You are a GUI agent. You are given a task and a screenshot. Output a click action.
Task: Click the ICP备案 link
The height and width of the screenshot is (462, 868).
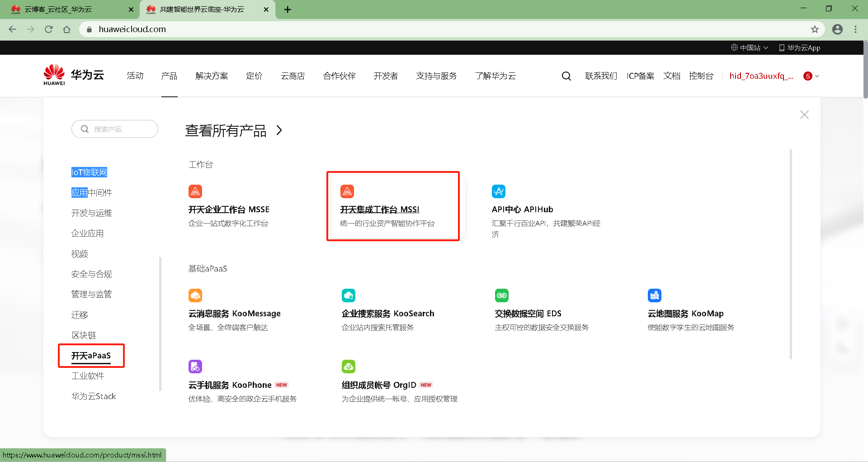pyautogui.click(x=640, y=76)
